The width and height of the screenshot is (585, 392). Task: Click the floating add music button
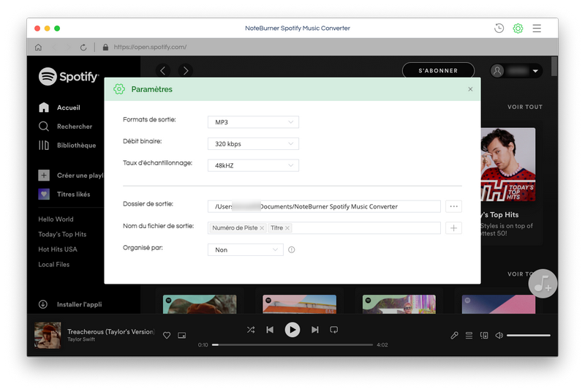543,284
